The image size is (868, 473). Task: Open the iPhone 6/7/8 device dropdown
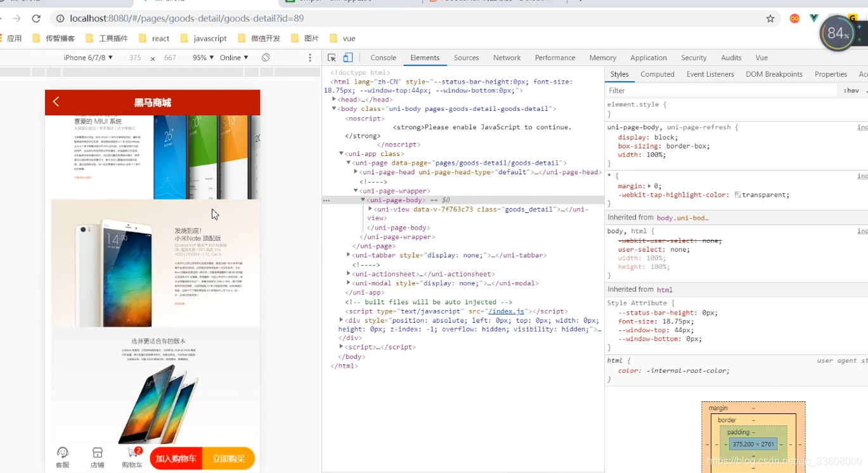click(88, 58)
